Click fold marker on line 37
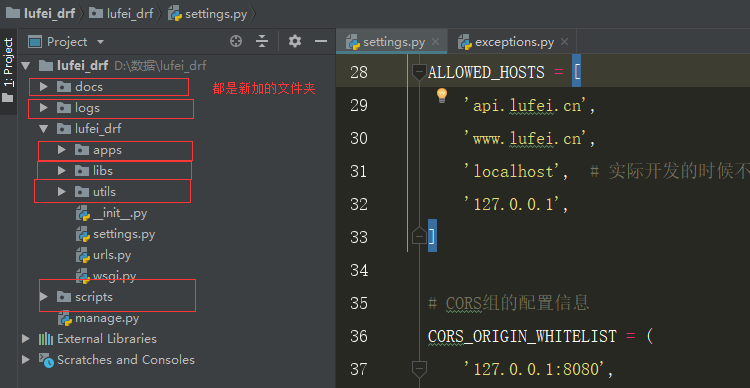The image size is (750, 388). click(x=419, y=369)
